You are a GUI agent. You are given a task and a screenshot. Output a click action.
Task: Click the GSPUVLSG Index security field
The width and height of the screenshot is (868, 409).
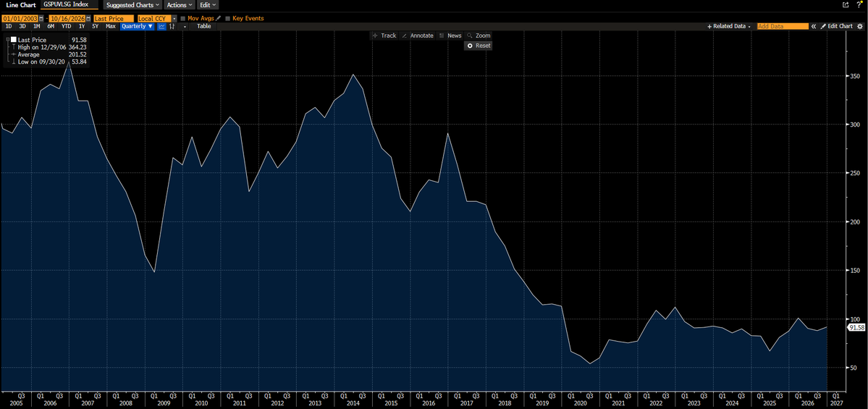[69, 4]
